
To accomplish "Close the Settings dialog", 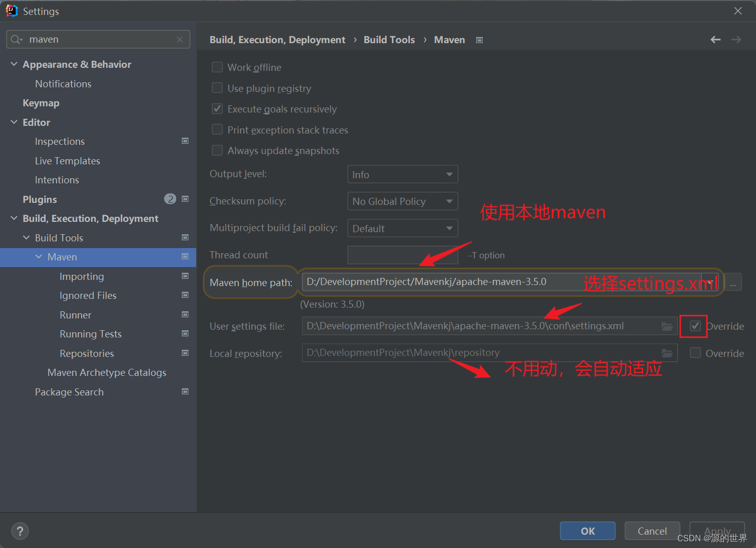I will pyautogui.click(x=738, y=11).
